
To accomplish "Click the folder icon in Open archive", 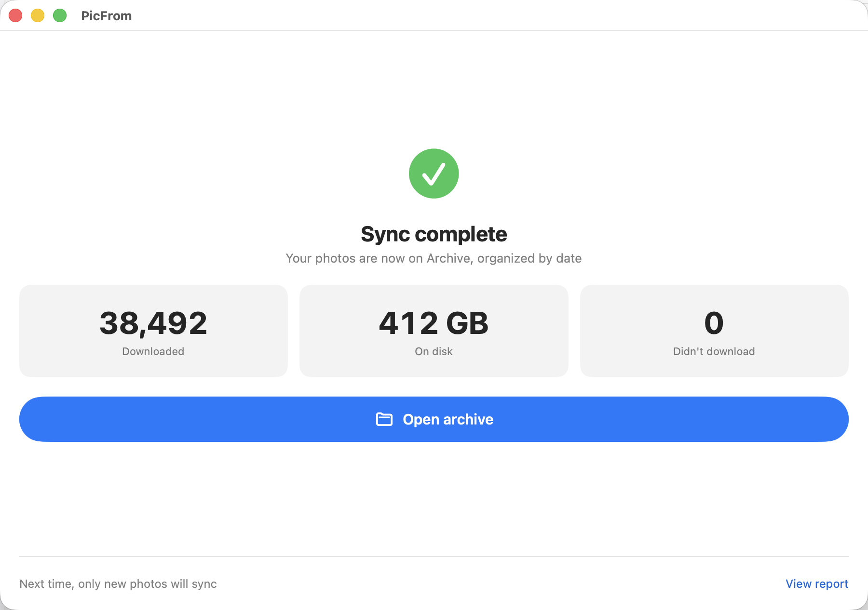I will 384,419.
